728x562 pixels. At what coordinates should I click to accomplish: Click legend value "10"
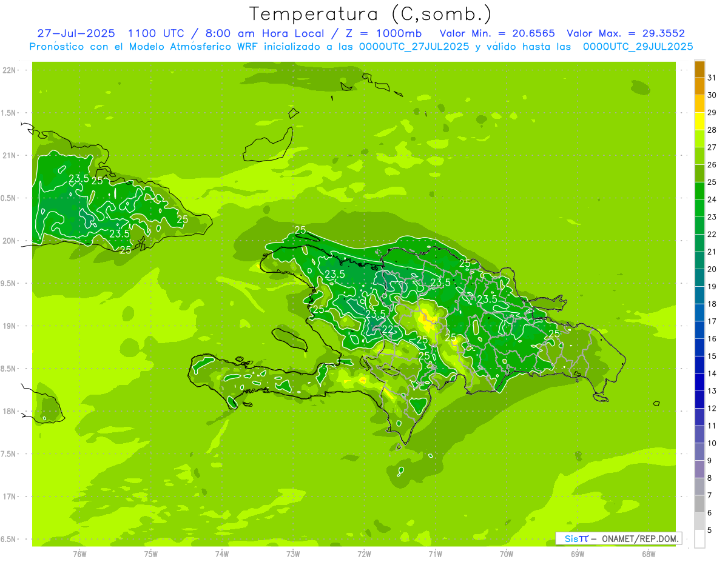tap(712, 443)
